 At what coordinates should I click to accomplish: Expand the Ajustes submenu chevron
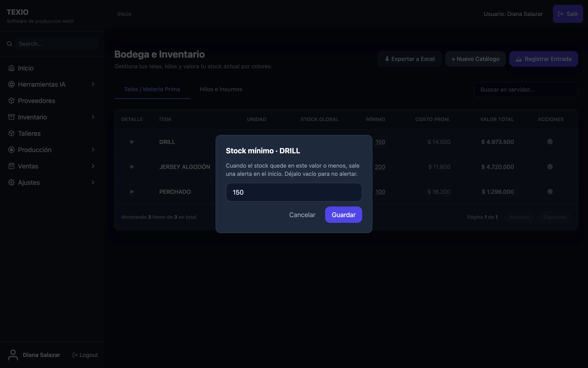[93, 182]
